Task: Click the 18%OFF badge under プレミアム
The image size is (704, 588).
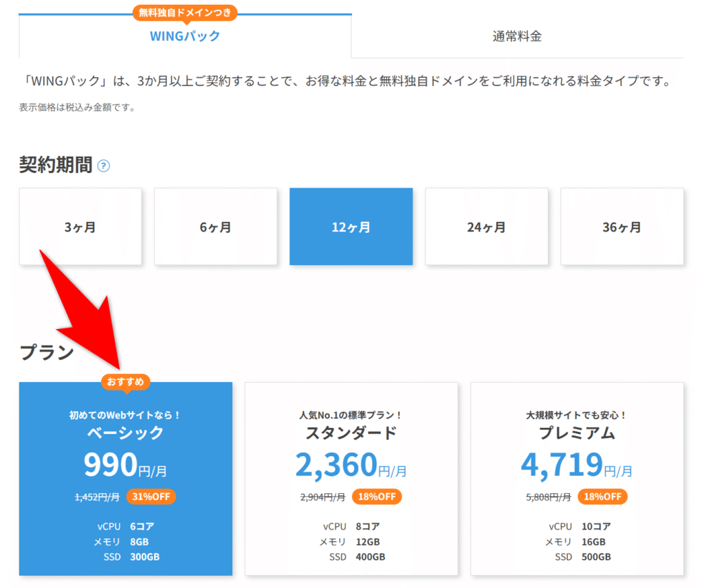Action: coord(602,496)
